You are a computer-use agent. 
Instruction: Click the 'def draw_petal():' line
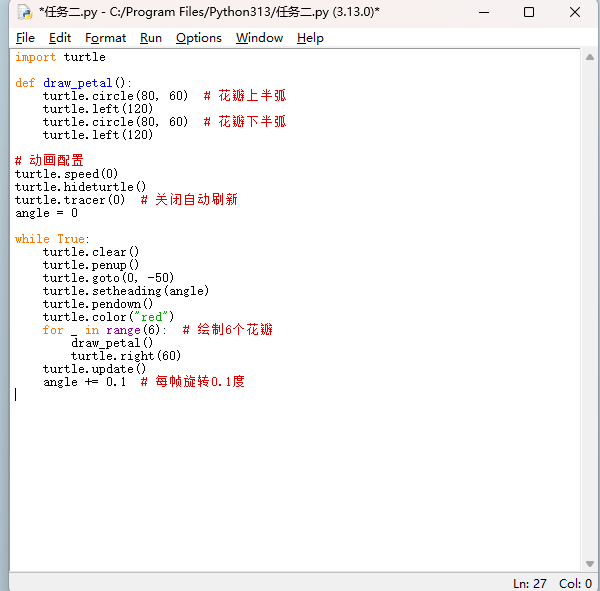[x=73, y=83]
